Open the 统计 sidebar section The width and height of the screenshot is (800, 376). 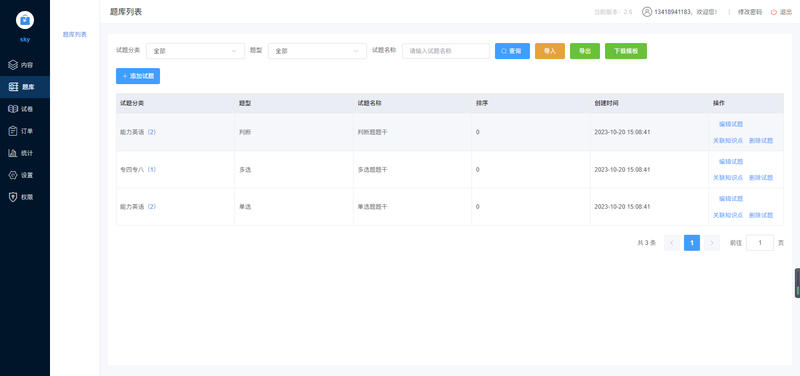coord(24,153)
